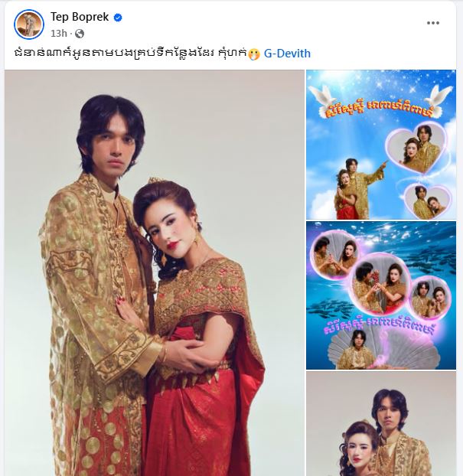The height and width of the screenshot is (476, 463).
Task: Click the Khmer caption text of the post
Action: tap(130, 54)
